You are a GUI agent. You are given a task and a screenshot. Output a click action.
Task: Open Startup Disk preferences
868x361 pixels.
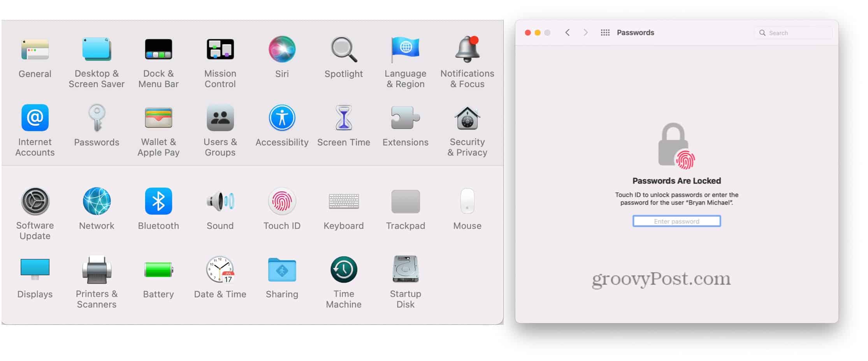click(405, 269)
